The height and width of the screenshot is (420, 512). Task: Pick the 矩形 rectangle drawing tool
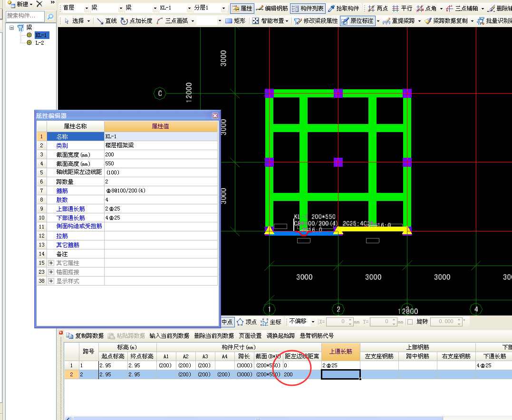pos(235,21)
